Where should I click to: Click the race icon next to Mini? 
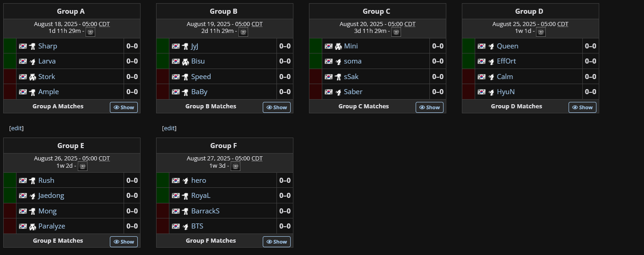pyautogui.click(x=338, y=46)
